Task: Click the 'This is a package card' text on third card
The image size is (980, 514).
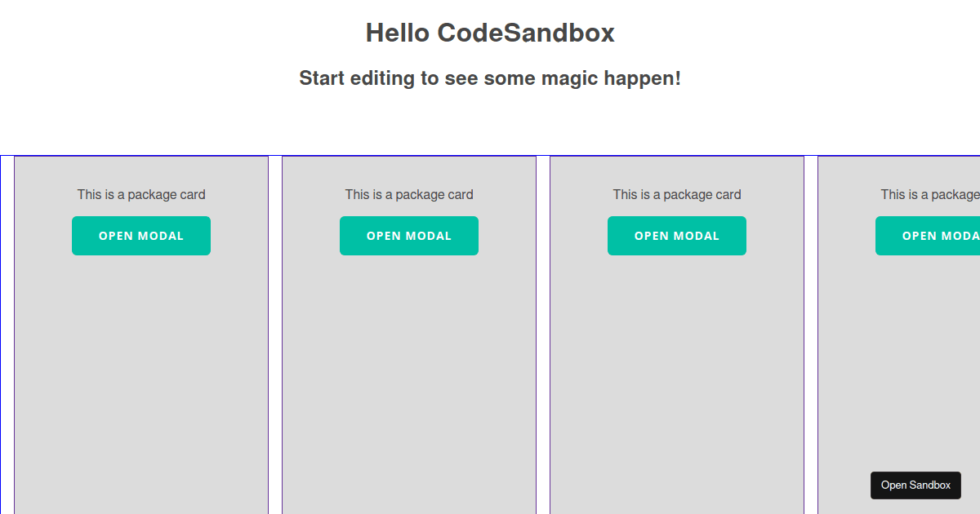Action: point(676,194)
